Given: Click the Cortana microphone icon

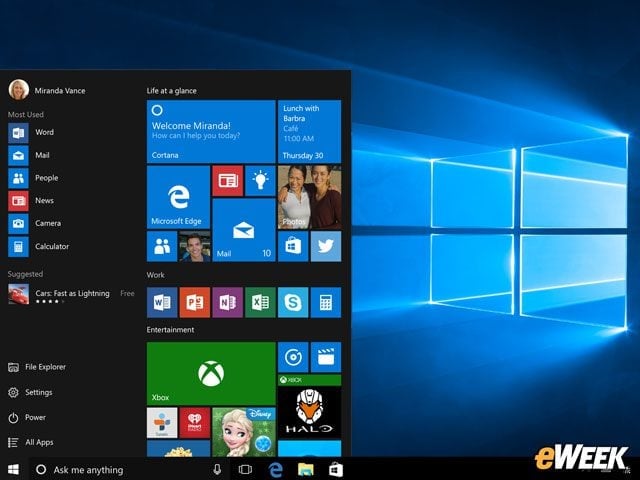Looking at the screenshot, I should 217,469.
